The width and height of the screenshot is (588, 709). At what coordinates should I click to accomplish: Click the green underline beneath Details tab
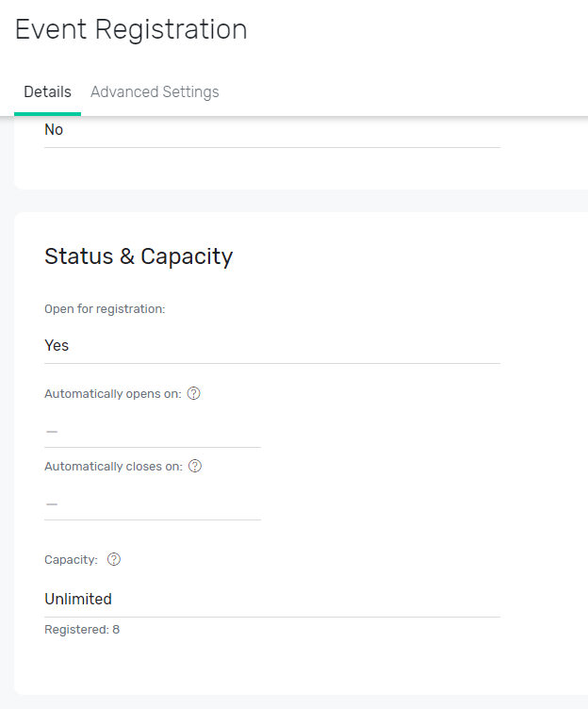point(47,114)
